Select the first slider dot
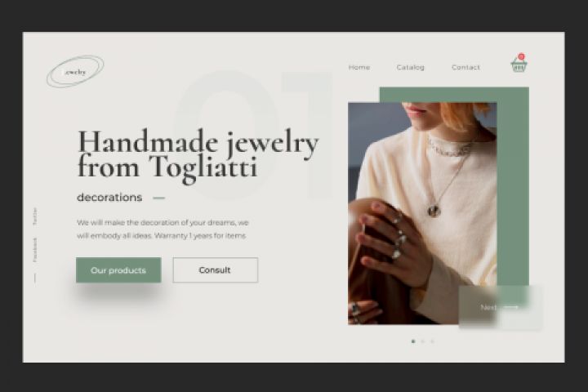This screenshot has height=392, width=588. tap(413, 341)
